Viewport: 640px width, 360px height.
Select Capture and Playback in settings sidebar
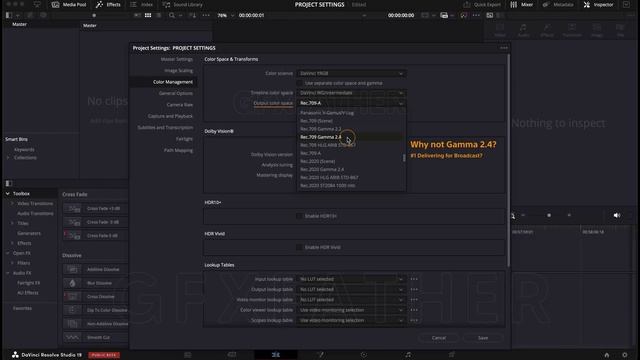170,116
